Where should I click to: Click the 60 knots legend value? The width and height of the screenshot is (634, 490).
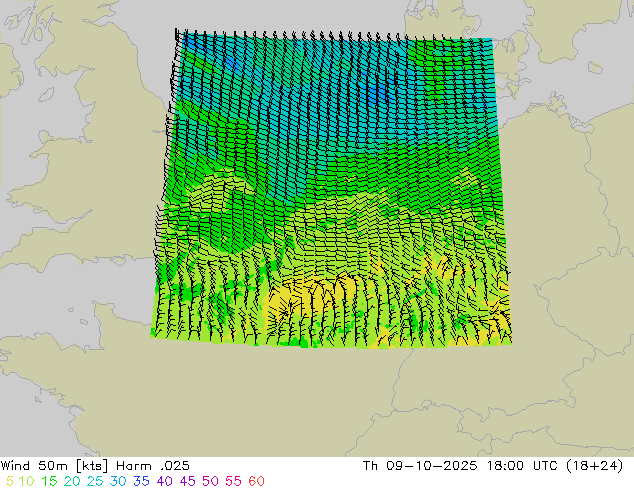tap(256, 481)
